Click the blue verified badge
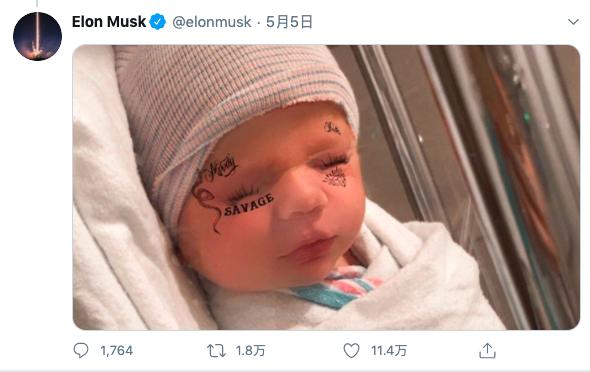 pyautogui.click(x=157, y=22)
